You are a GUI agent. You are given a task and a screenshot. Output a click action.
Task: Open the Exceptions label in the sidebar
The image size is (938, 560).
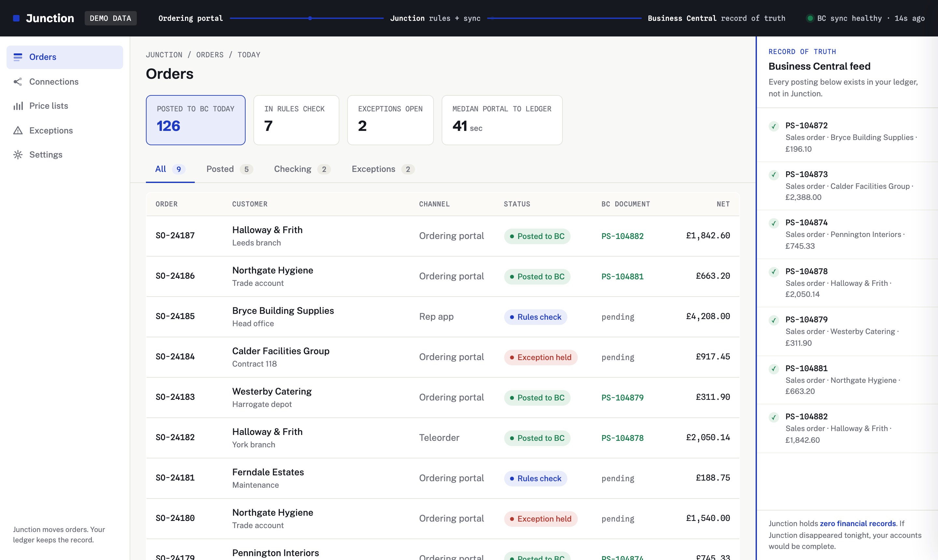pyautogui.click(x=51, y=130)
